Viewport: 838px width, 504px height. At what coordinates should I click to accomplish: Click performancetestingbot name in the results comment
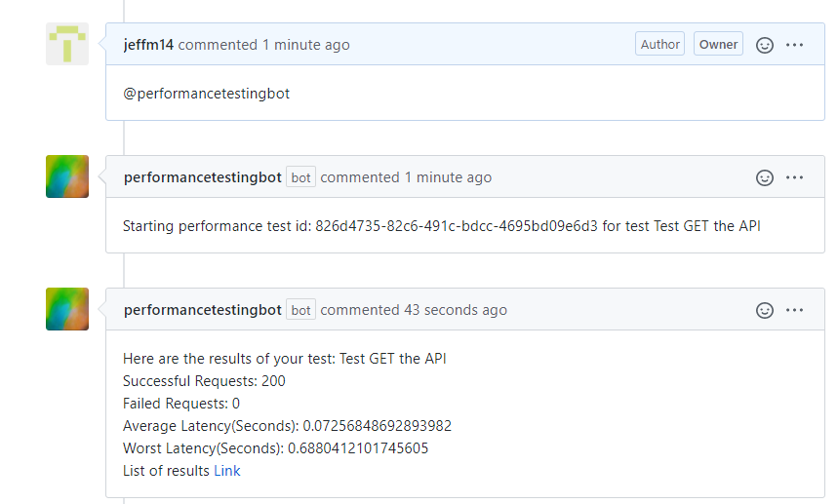[x=203, y=310]
